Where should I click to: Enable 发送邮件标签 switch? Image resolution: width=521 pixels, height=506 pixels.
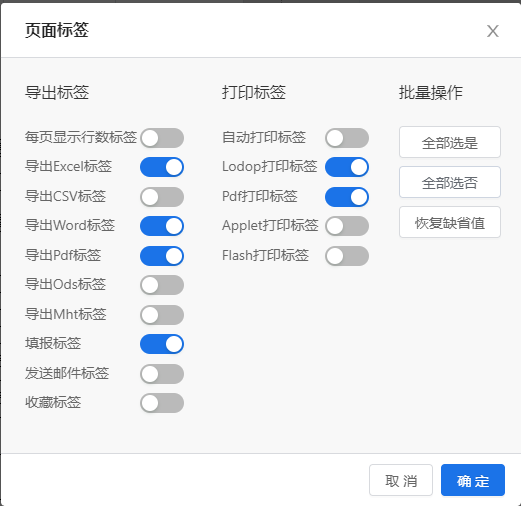click(x=162, y=374)
